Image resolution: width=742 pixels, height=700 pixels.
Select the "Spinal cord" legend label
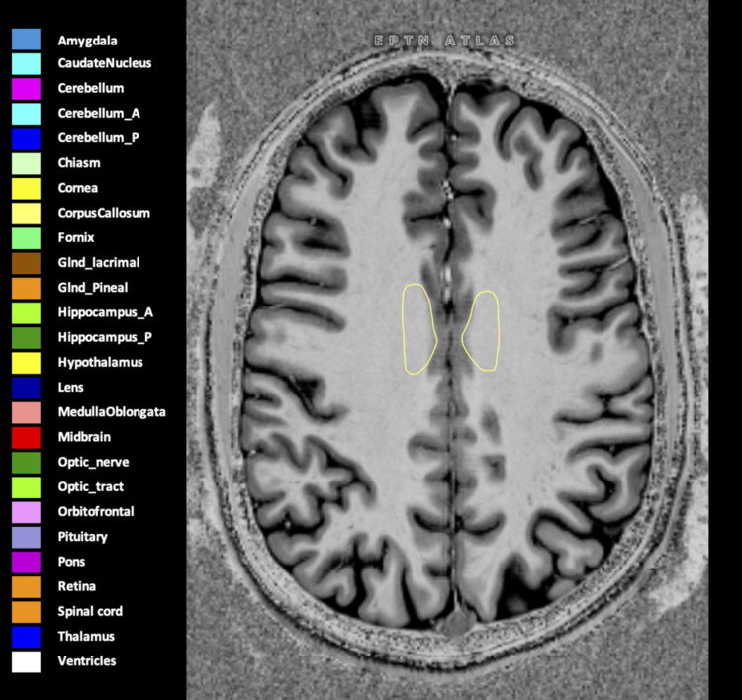[x=90, y=612]
